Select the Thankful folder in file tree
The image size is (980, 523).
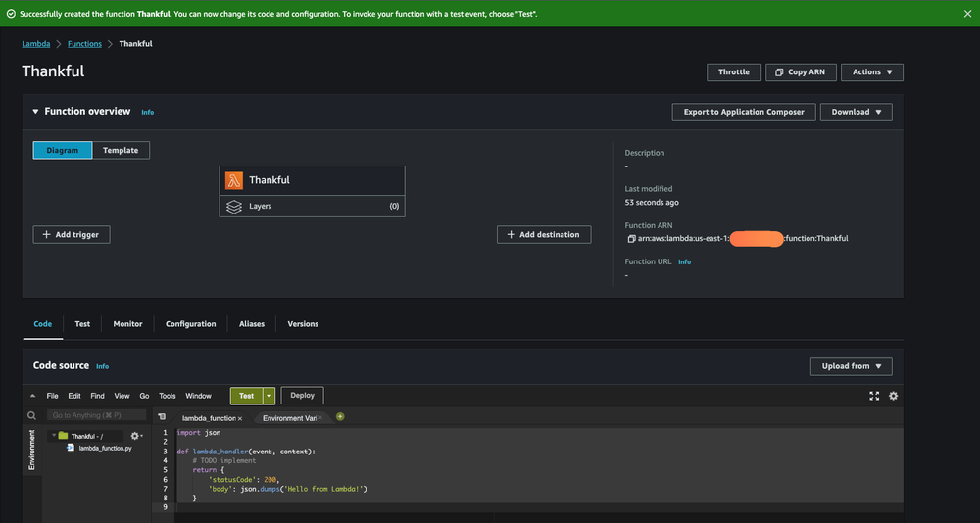pos(86,436)
